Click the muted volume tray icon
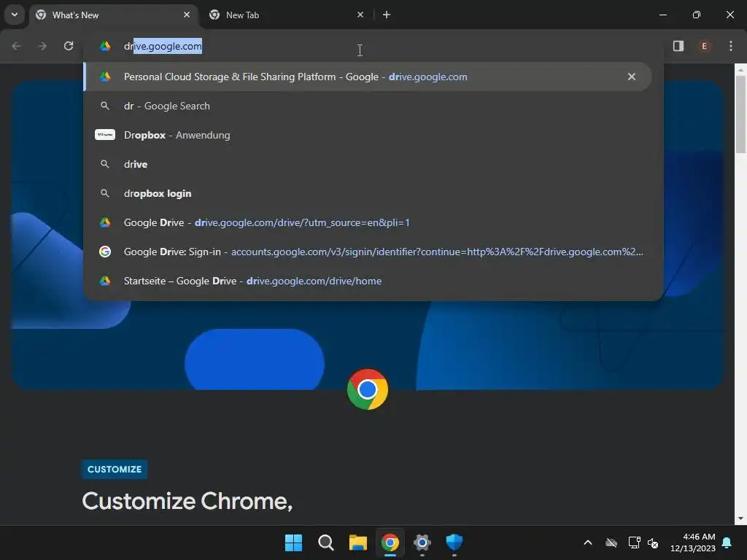747x560 pixels. pyautogui.click(x=653, y=542)
